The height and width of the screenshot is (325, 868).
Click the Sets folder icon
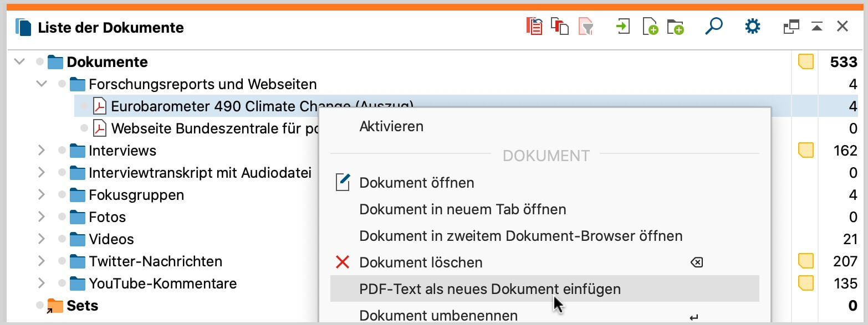(x=55, y=306)
